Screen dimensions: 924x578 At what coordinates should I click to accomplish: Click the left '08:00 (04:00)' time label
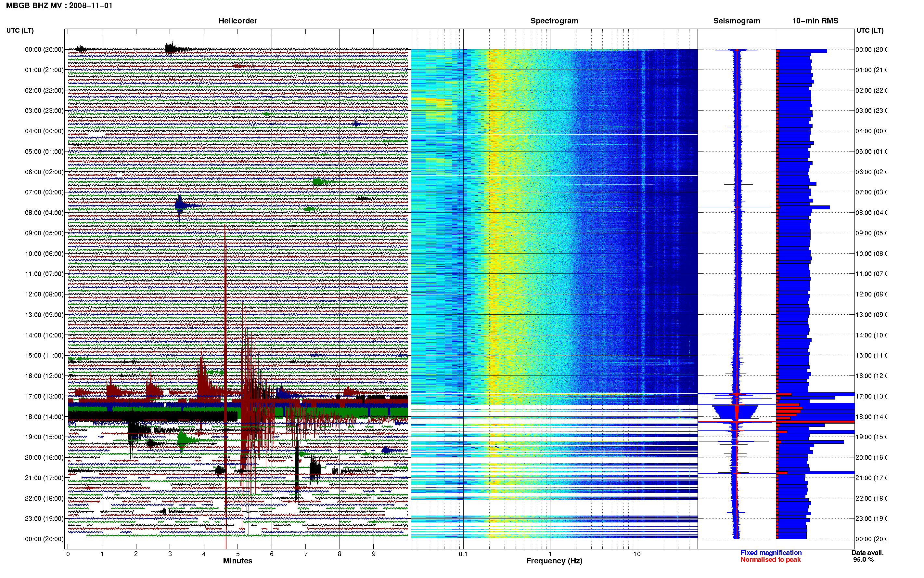click(44, 213)
